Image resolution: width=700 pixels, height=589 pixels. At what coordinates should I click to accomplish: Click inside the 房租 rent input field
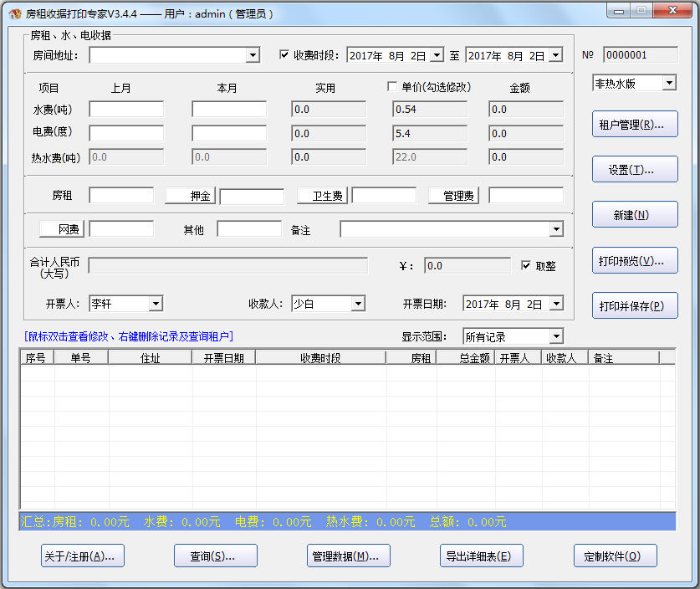[x=122, y=195]
